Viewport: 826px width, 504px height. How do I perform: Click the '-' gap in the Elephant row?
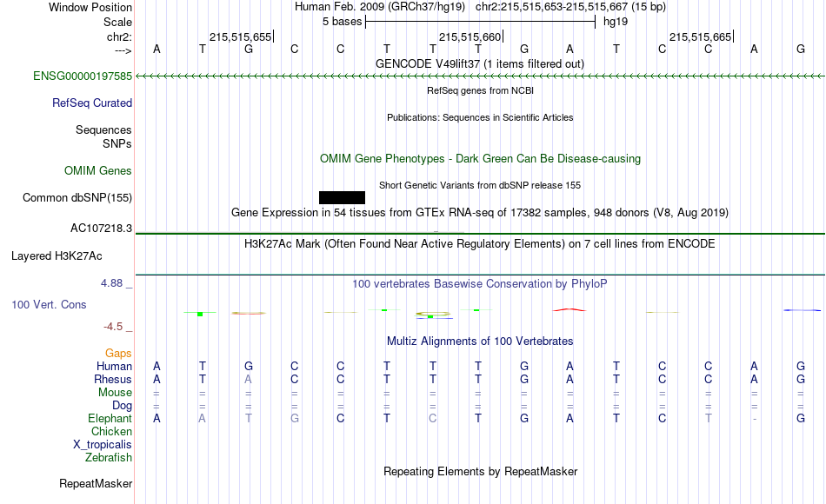click(x=755, y=419)
